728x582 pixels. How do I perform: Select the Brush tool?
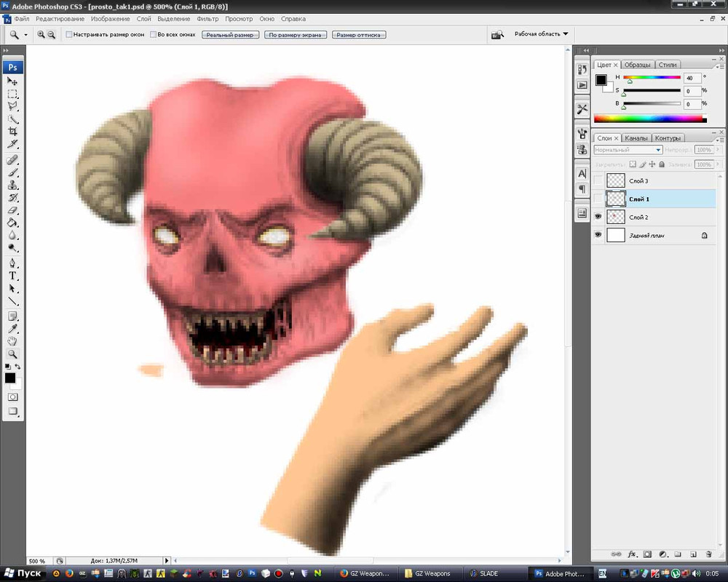coord(12,172)
